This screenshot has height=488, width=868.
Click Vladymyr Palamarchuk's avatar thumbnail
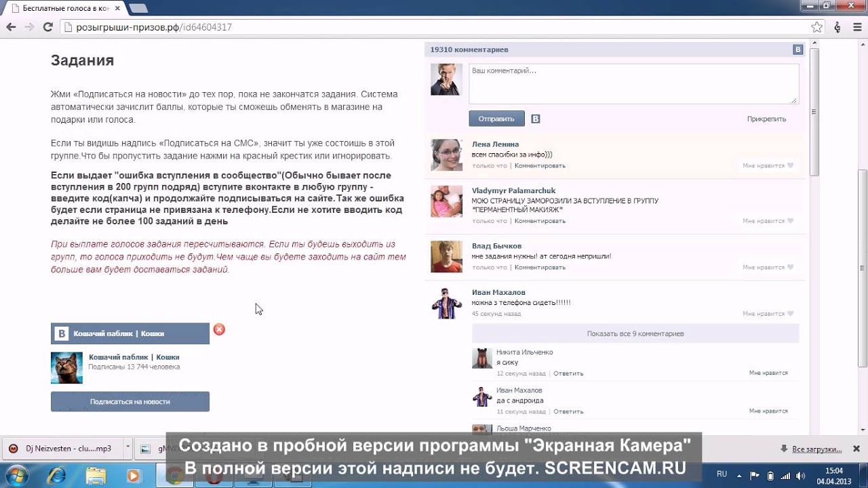click(x=446, y=201)
